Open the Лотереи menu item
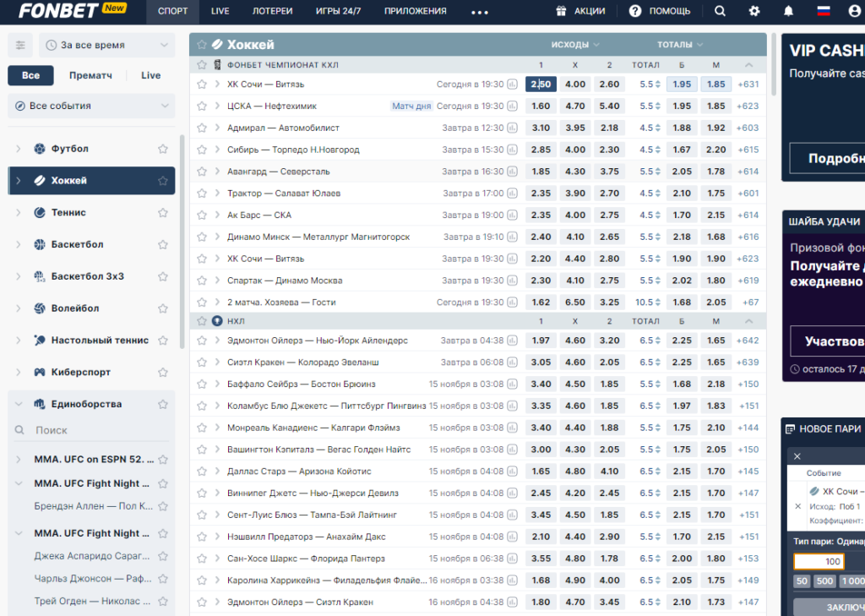The image size is (865, 616). tap(273, 11)
